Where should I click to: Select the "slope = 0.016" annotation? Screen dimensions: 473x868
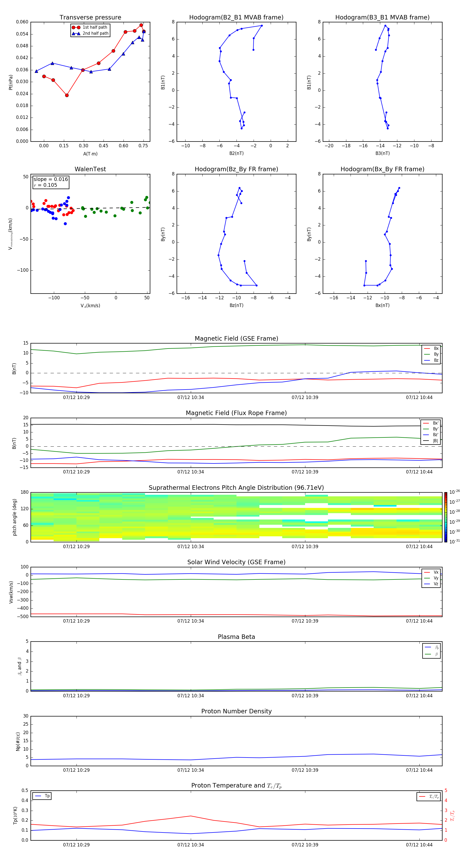pos(50,179)
